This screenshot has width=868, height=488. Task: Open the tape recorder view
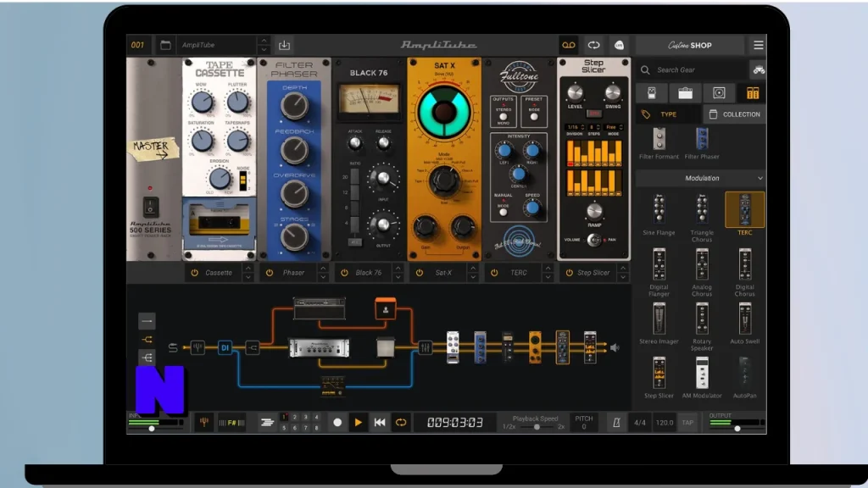[569, 46]
